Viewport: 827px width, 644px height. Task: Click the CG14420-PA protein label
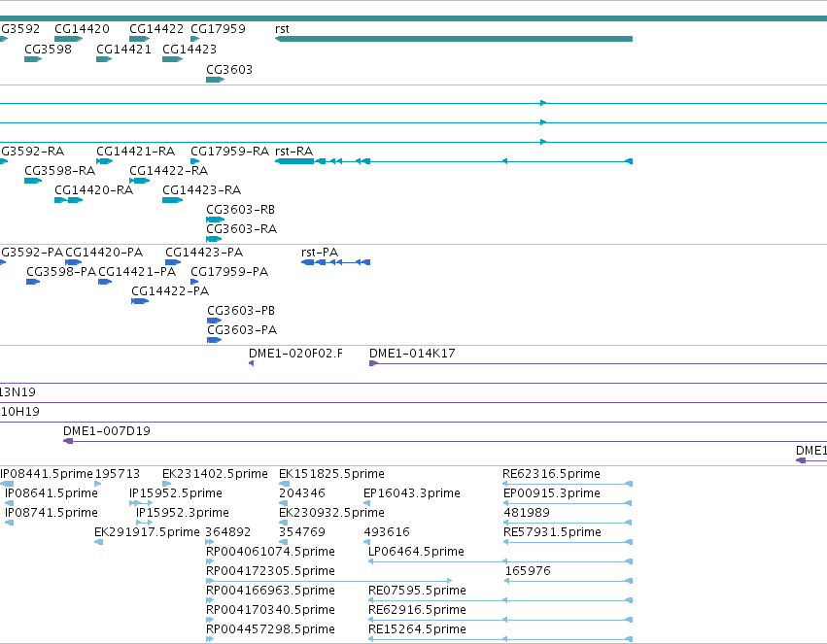pos(104,253)
